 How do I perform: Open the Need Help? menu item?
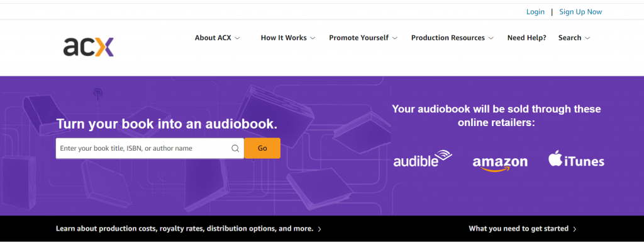(x=526, y=38)
